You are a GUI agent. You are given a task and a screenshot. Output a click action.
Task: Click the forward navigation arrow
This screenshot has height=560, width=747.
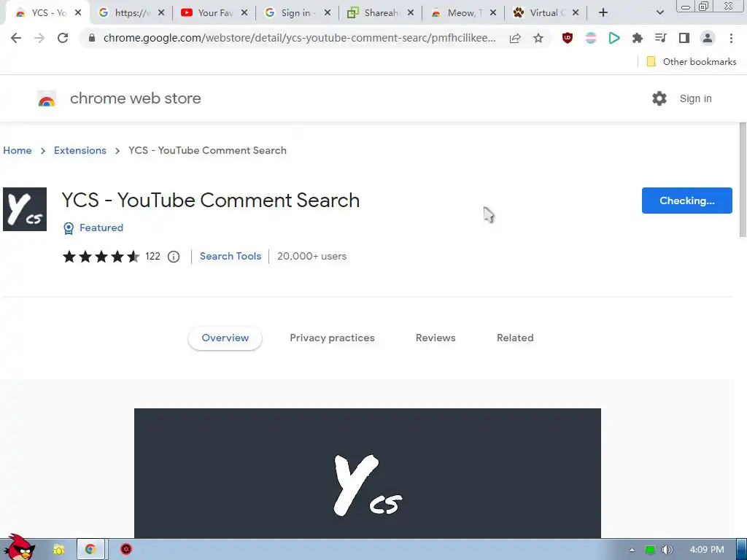(39, 38)
